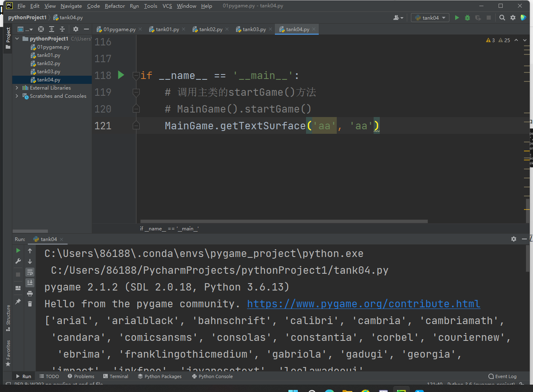Click the Project panel horizontal scrollbar
The image size is (533, 392).
point(30,231)
